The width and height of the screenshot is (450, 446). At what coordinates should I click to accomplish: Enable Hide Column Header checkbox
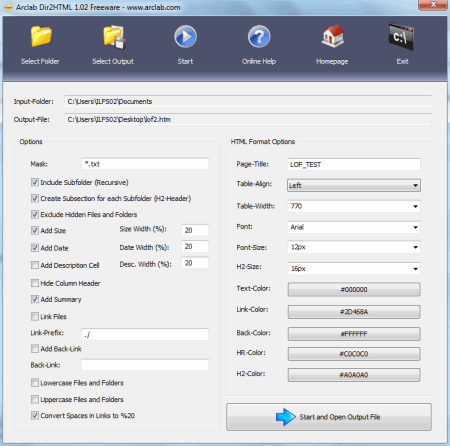(x=35, y=283)
